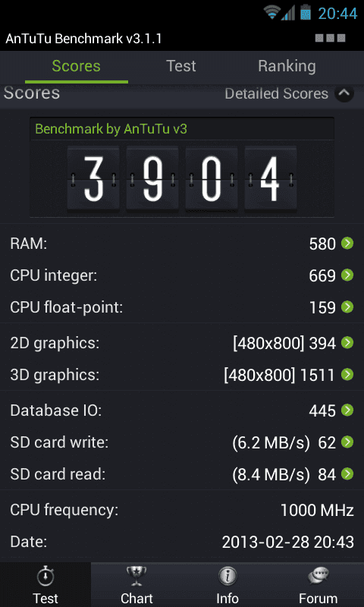Collapse Detailed Scores with the chevron
This screenshot has width=364, height=607.
click(344, 93)
